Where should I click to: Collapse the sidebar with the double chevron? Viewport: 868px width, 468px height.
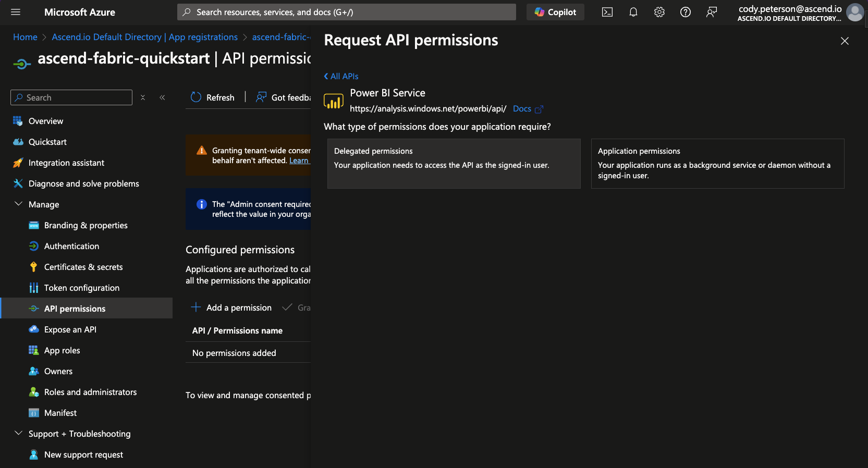pyautogui.click(x=162, y=97)
